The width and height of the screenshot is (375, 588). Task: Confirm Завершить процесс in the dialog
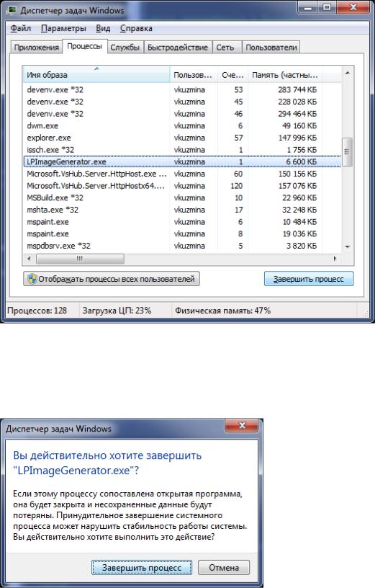point(142,567)
